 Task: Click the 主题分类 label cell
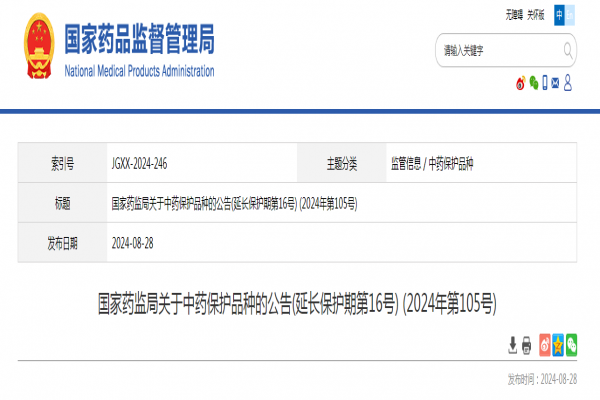coord(341,163)
